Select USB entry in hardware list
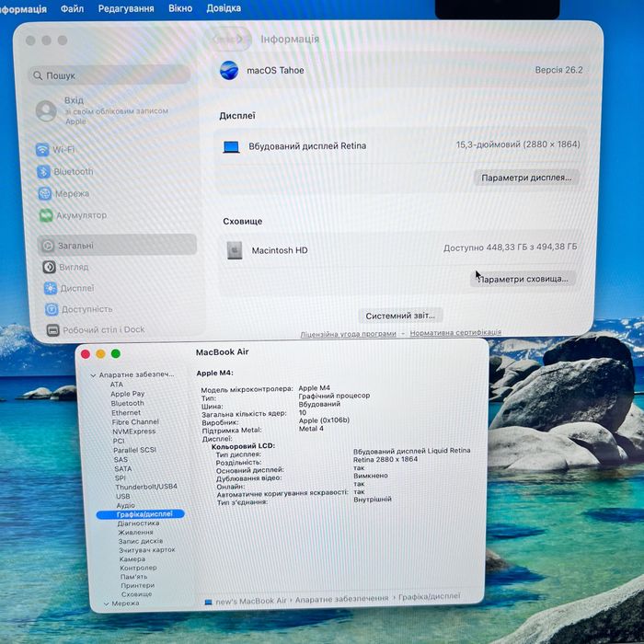 click(x=122, y=496)
